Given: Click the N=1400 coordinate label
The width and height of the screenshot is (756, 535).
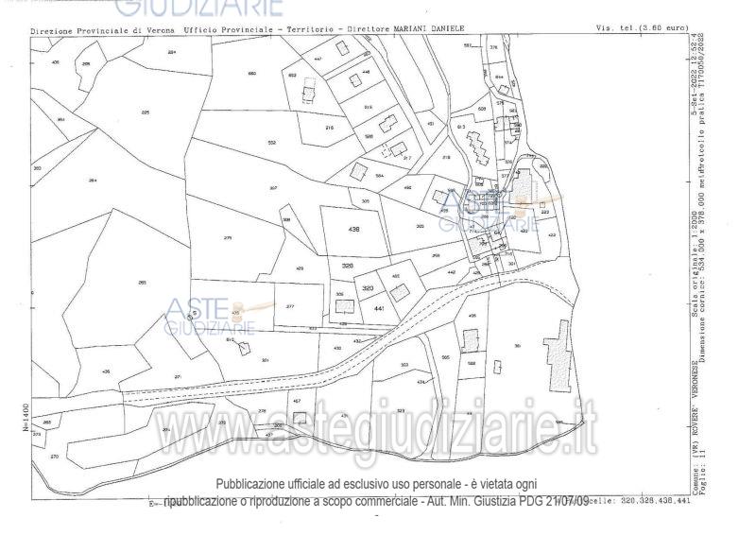Looking at the screenshot, I should tap(24, 417).
